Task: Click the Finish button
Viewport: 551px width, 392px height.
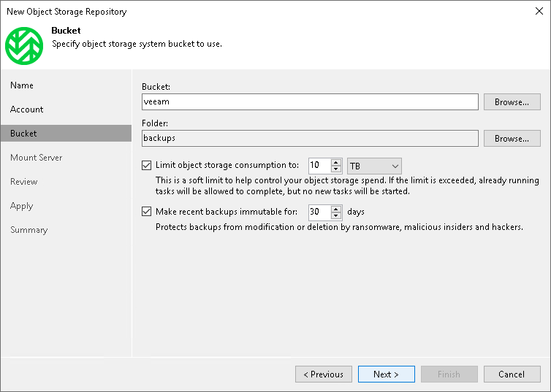Action: click(x=449, y=374)
